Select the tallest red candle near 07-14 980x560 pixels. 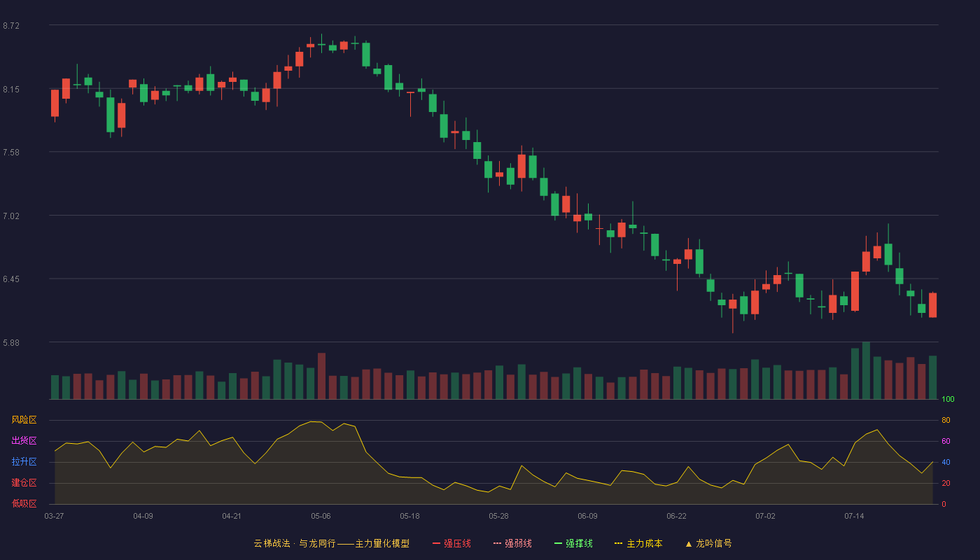click(855, 291)
